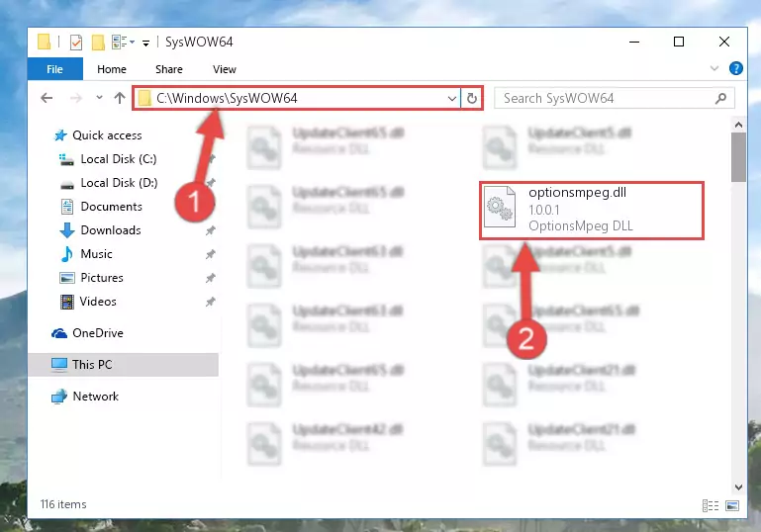Screen dimensions: 761x532
Task: Click the scroll down arrow of file list
Action: click(x=738, y=487)
